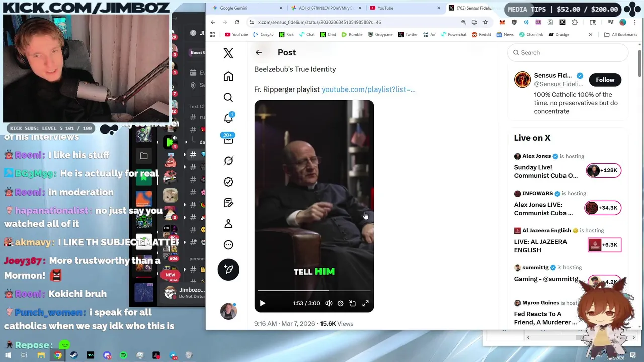Open Chrome three-dot menu
The height and width of the screenshot is (362, 644).
click(x=635, y=22)
